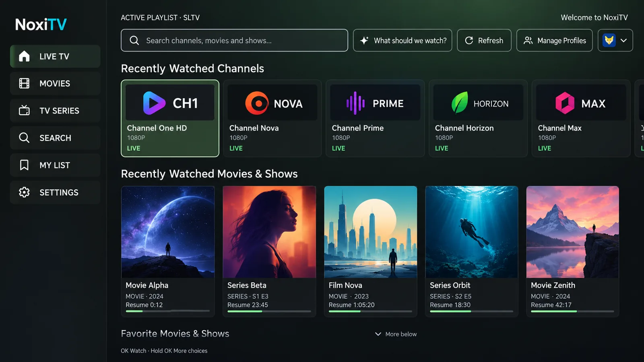This screenshot has height=362, width=644.
Task: Click the fox profile avatar
Action: [x=609, y=40]
